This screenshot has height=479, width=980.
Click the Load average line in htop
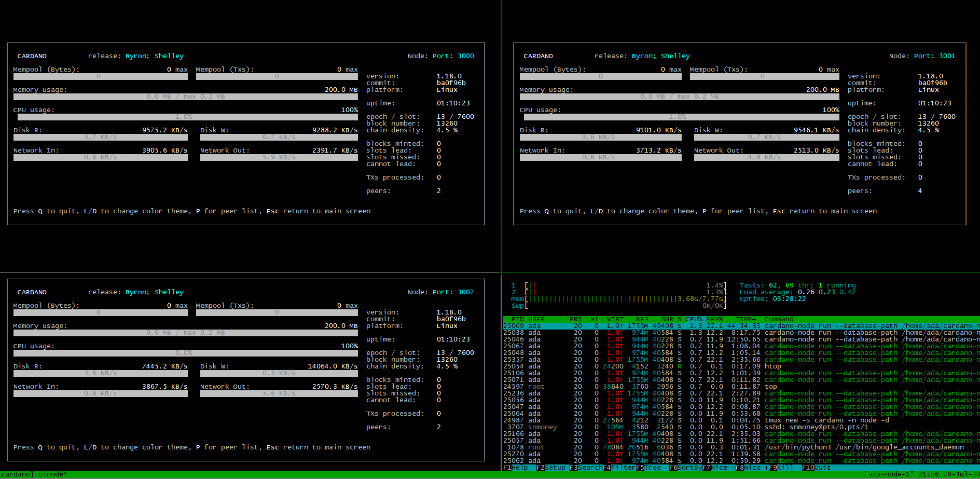[x=798, y=292]
